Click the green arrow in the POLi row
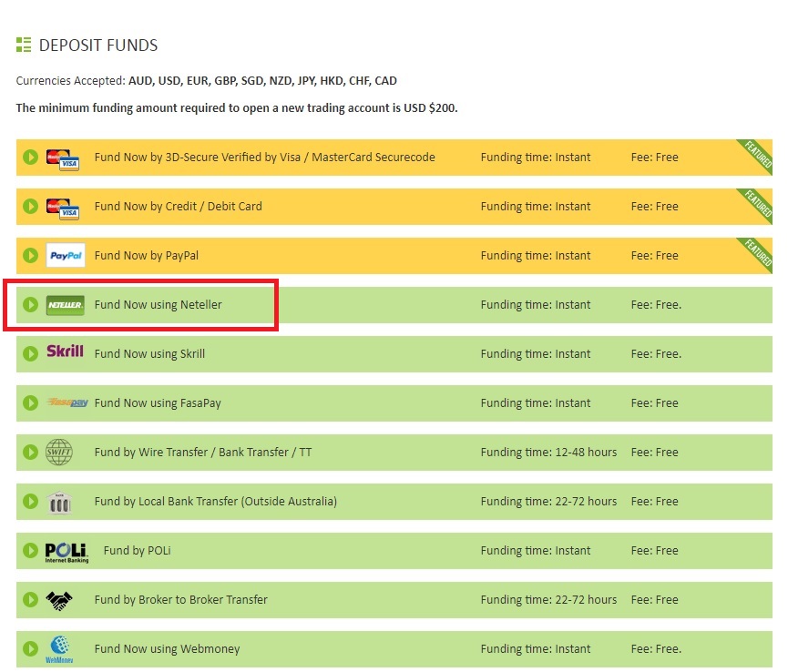The width and height of the screenshot is (788, 672). 31,551
